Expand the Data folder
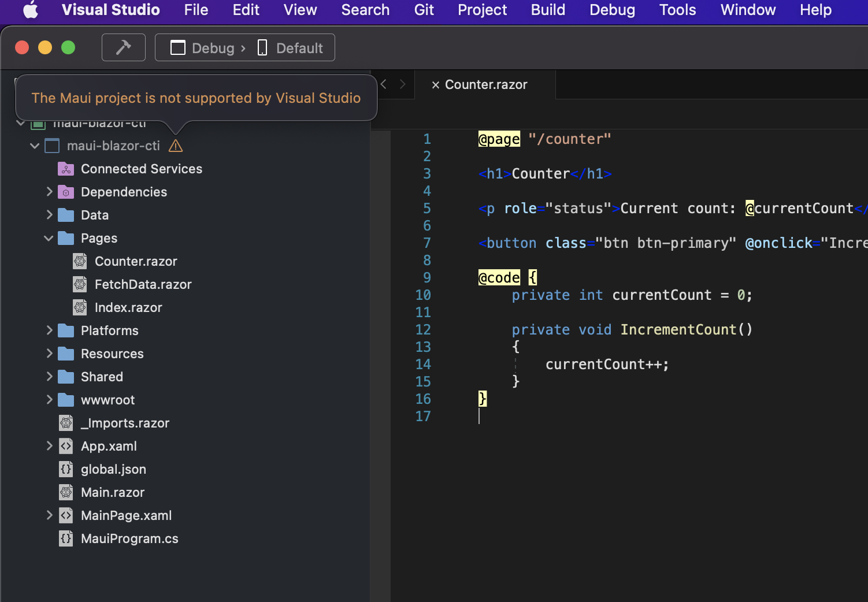The image size is (868, 602). pyautogui.click(x=49, y=215)
